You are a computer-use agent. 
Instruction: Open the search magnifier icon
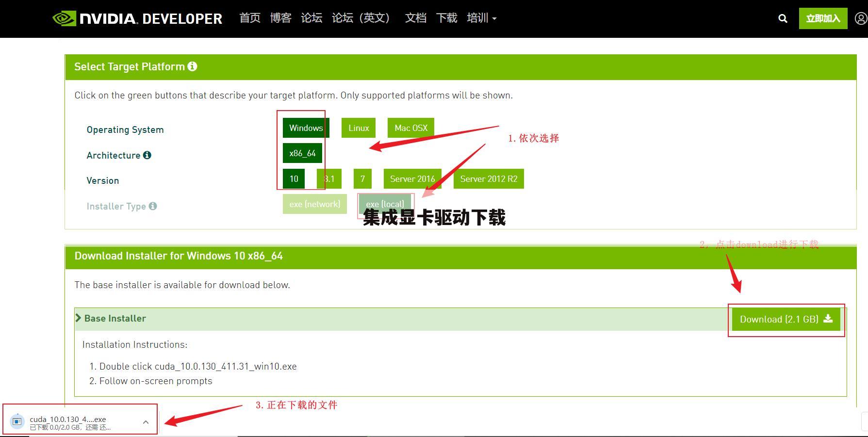pos(783,18)
